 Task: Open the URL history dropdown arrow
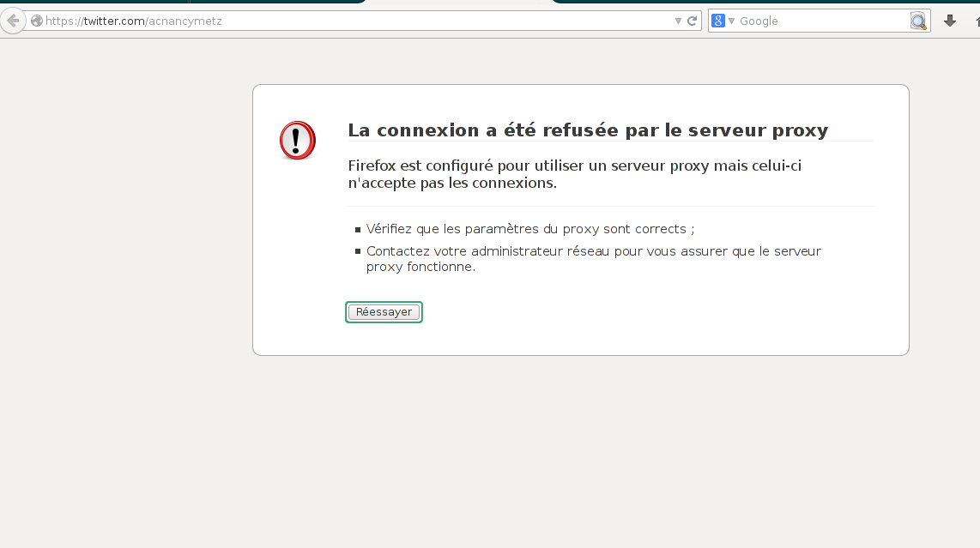[x=678, y=21]
